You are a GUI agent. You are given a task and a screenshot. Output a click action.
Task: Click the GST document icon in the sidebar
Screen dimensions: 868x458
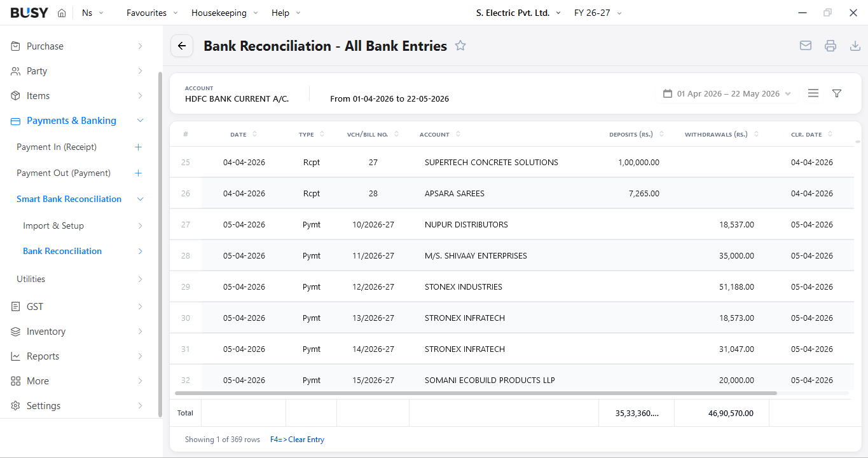coord(16,307)
